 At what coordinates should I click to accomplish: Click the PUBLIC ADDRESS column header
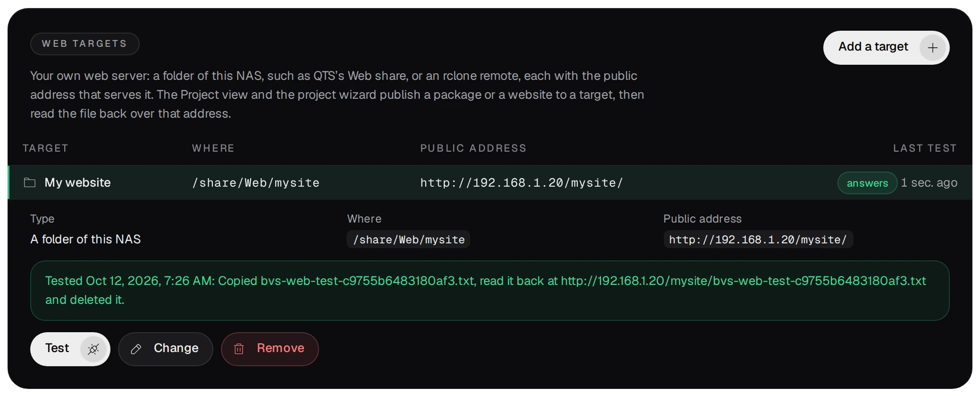click(x=473, y=148)
